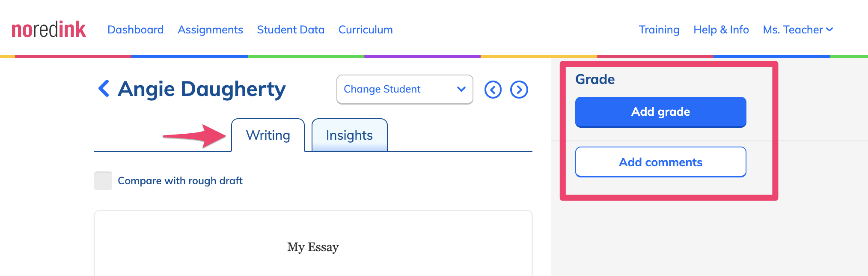Screen dimensions: 868x276
Task: Click the NoRedInk logo
Action: pos(48,30)
